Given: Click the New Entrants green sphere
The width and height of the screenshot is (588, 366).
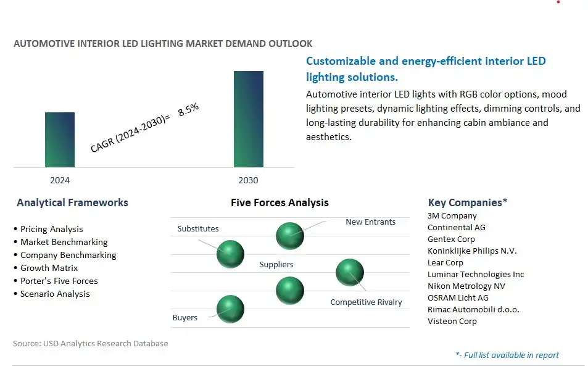Looking at the screenshot, I should 290,236.
